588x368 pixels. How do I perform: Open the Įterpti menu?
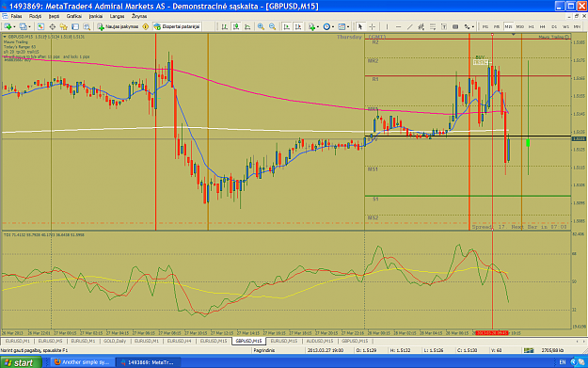pos(54,16)
